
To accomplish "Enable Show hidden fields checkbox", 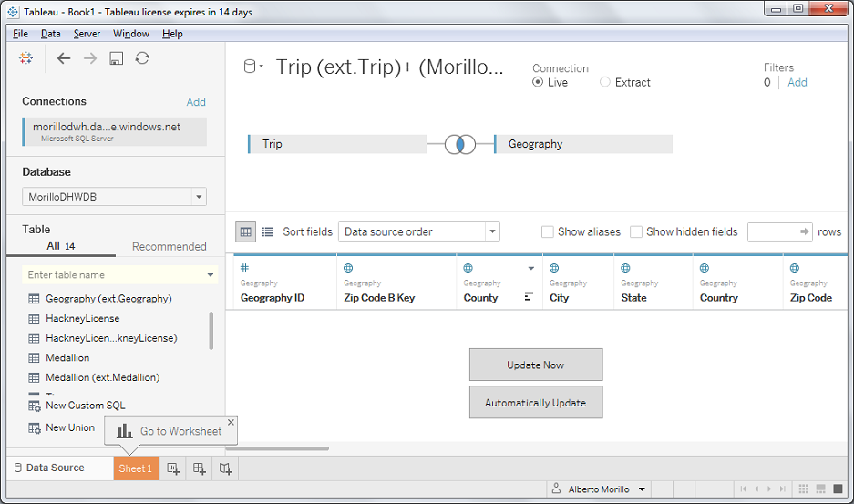I will pyautogui.click(x=635, y=231).
